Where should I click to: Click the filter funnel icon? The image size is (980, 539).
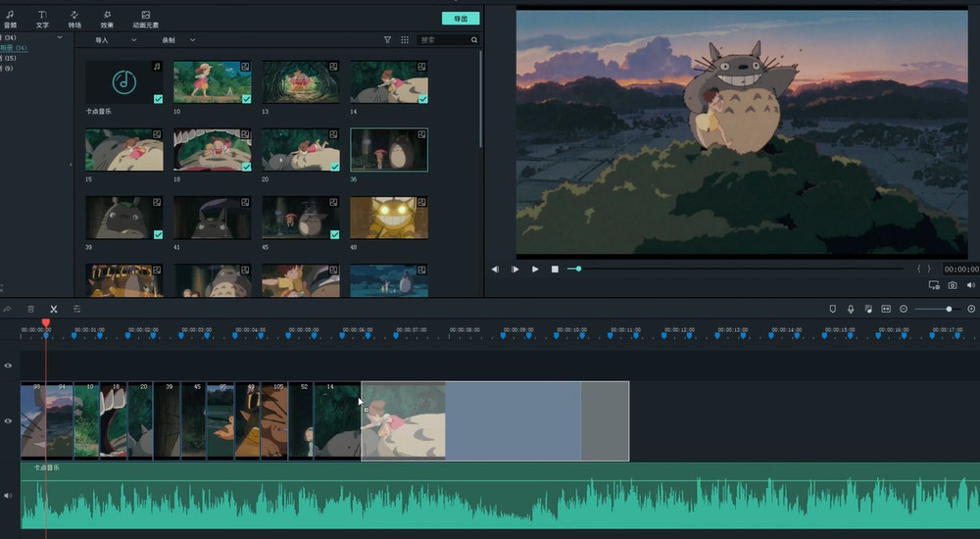pyautogui.click(x=387, y=40)
